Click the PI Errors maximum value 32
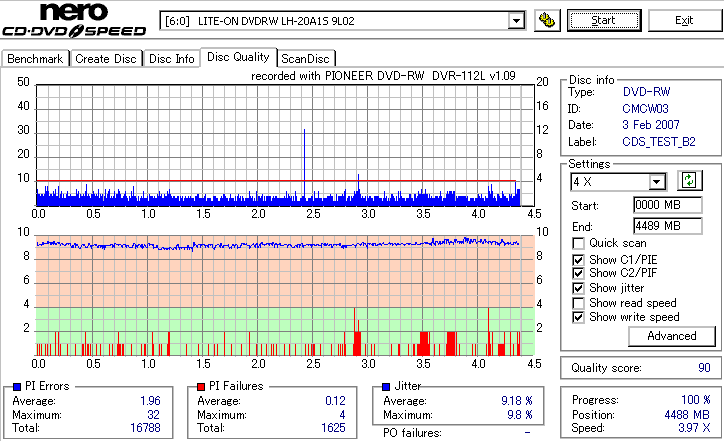The width and height of the screenshot is (724, 441). pos(153,415)
